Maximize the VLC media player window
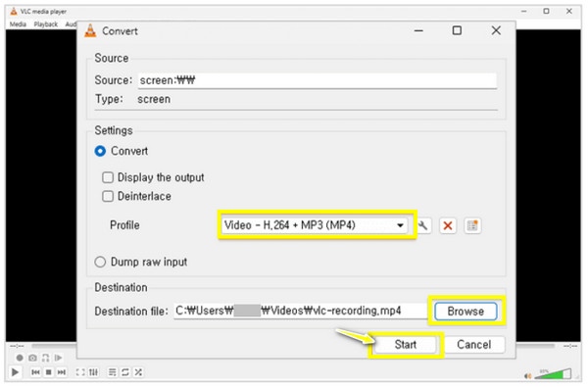Image resolution: width=588 pixels, height=387 pixels. point(547,11)
